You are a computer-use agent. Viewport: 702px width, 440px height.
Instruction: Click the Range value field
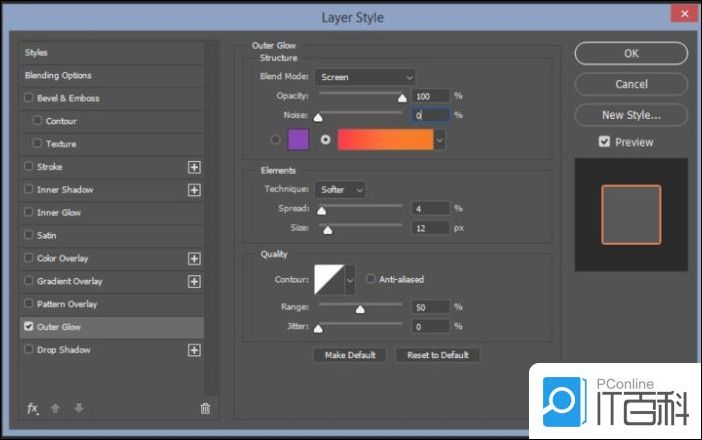(430, 307)
